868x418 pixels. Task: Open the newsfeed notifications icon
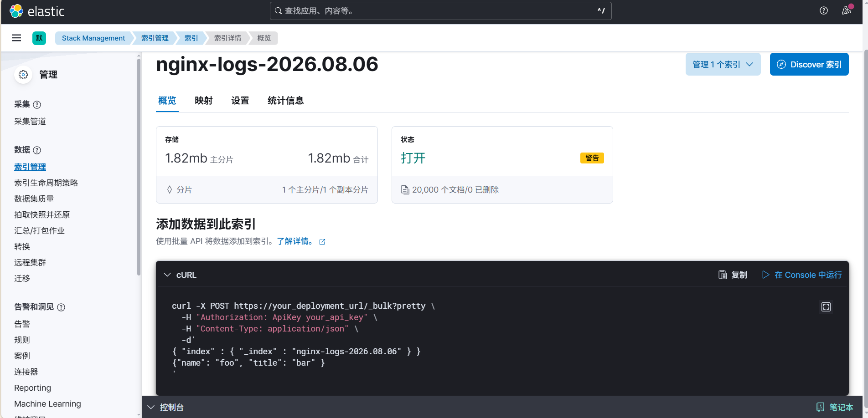pyautogui.click(x=847, y=10)
